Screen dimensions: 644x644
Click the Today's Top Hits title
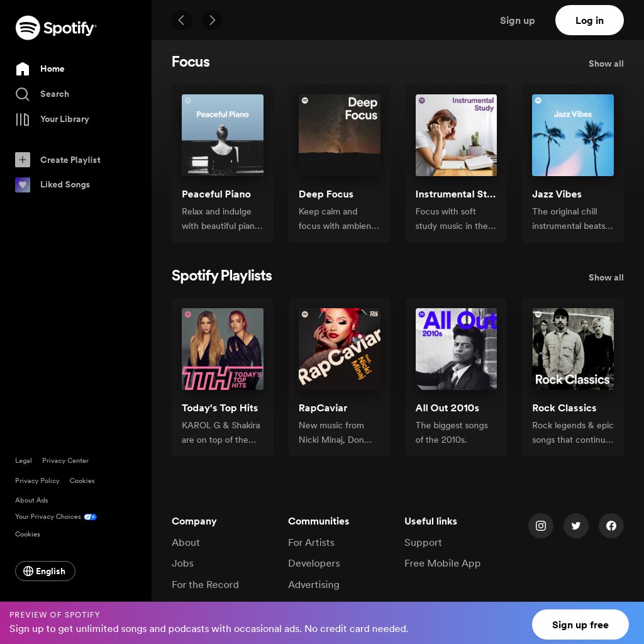click(x=219, y=408)
